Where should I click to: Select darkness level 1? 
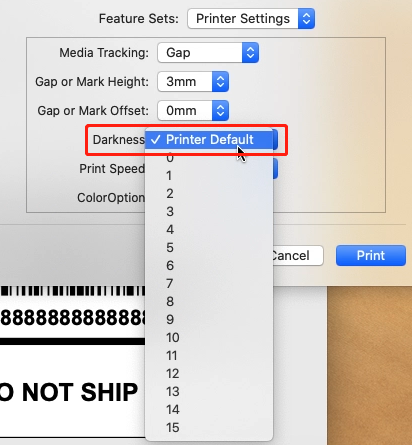209,176
